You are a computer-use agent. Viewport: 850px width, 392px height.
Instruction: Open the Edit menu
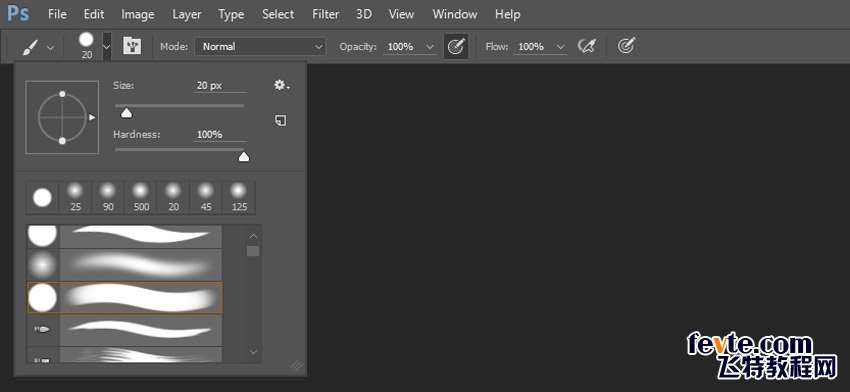click(x=94, y=14)
